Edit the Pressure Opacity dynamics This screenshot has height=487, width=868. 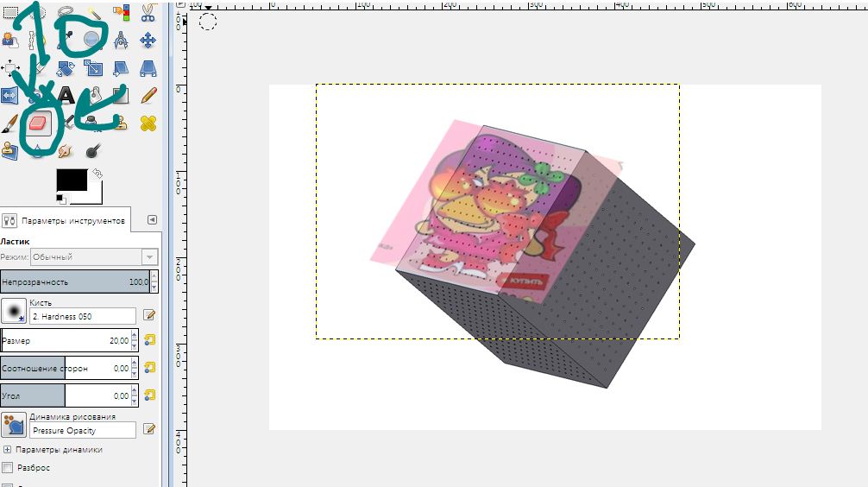pyautogui.click(x=149, y=429)
